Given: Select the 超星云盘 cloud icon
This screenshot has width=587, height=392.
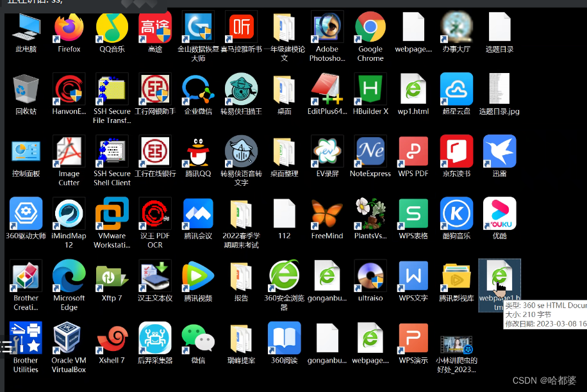Looking at the screenshot, I should click(456, 89).
